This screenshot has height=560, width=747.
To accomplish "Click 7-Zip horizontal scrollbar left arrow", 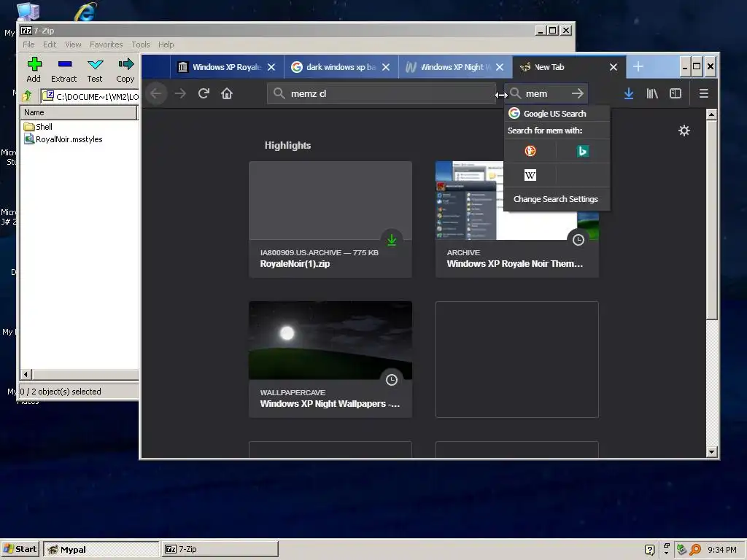I will click(x=26, y=374).
